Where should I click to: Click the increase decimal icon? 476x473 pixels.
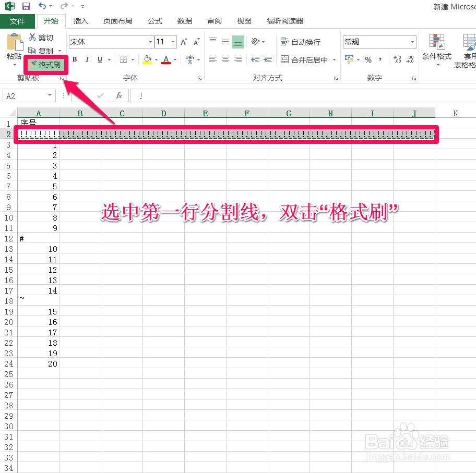click(x=398, y=59)
